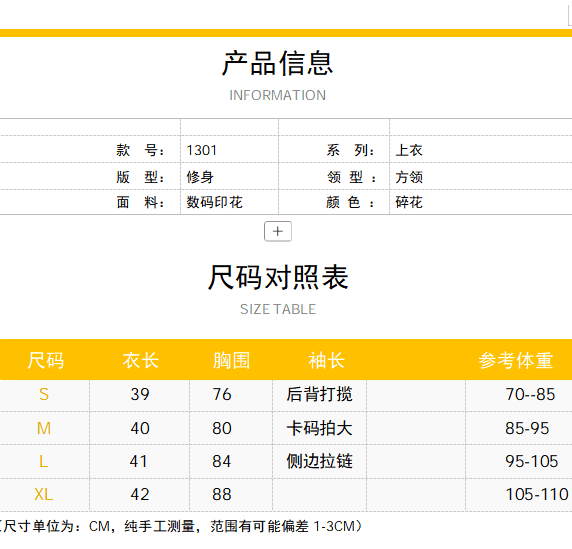The image size is (572, 549).
Task: Select the XL size row label
Action: pyautogui.click(x=44, y=495)
